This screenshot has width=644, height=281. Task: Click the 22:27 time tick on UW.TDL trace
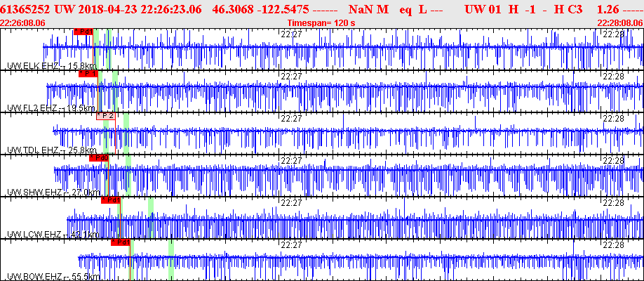pyautogui.click(x=291, y=118)
